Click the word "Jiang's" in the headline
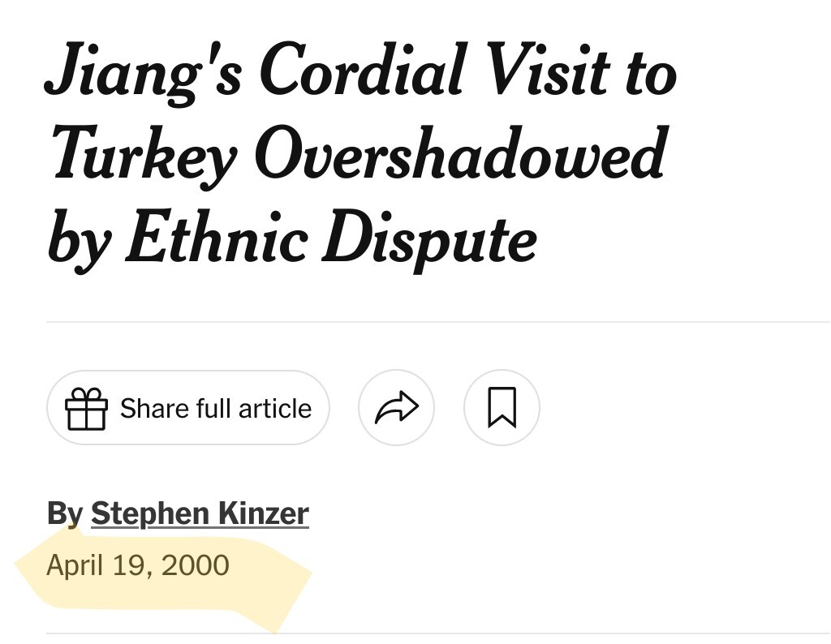Screen dimensions: 831x644 pos(142,72)
